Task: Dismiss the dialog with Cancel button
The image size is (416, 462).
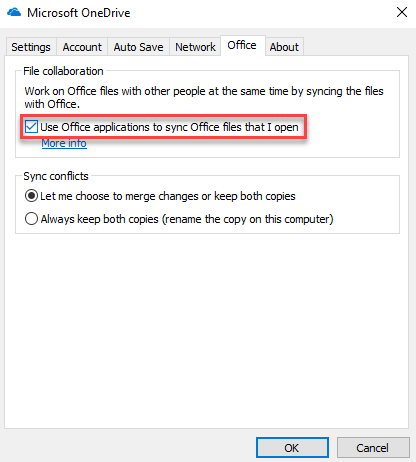Action: coord(373,448)
